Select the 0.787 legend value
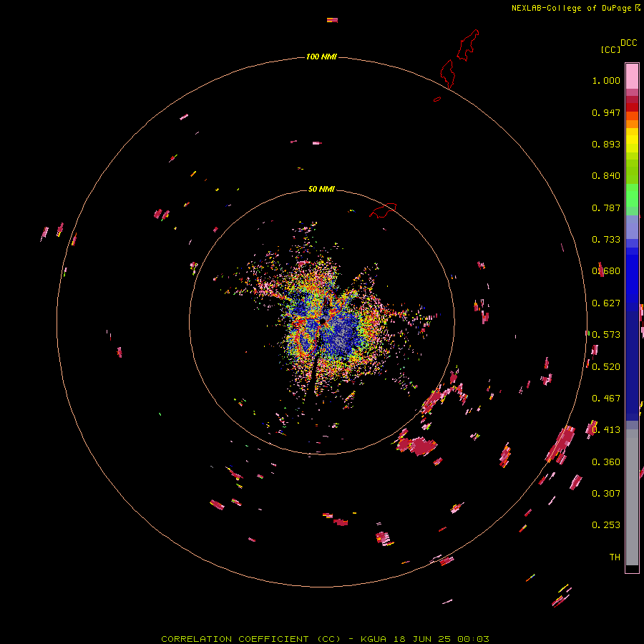This screenshot has height=644, width=644. click(606, 208)
